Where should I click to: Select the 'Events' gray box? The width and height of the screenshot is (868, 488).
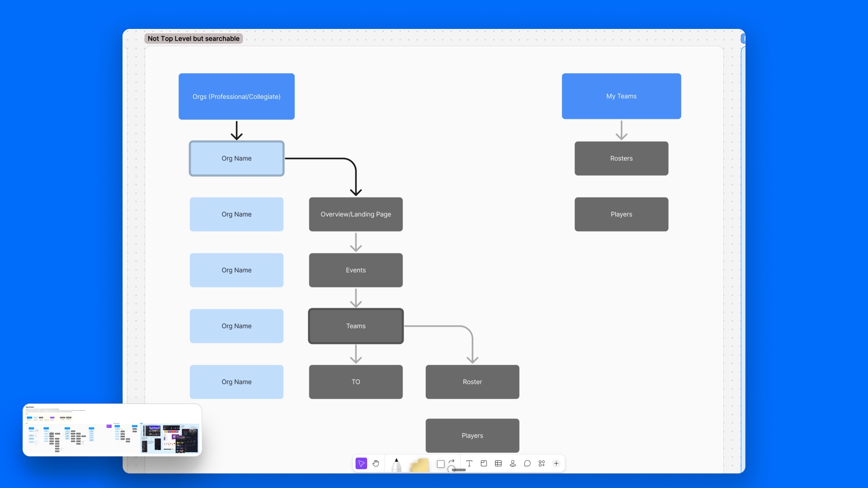tap(356, 270)
